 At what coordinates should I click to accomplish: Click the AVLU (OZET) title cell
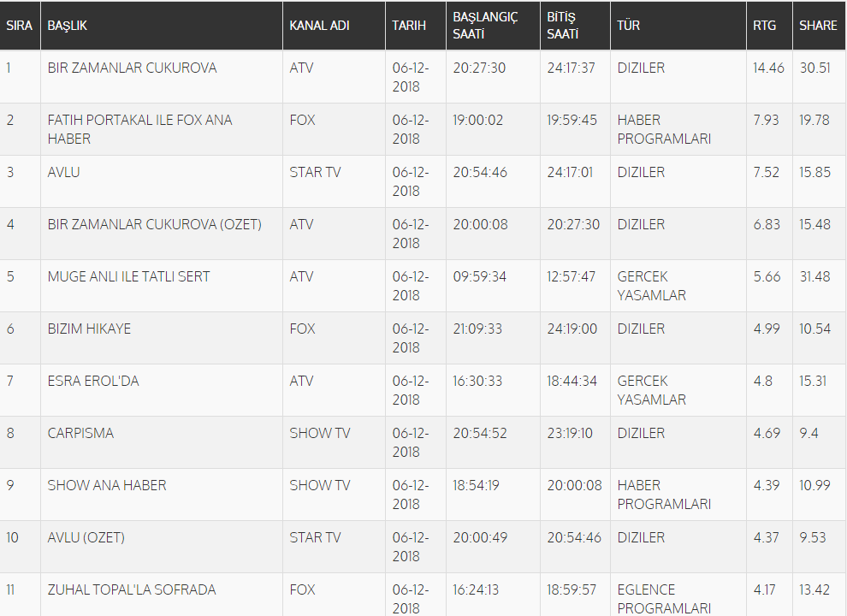tap(86, 538)
